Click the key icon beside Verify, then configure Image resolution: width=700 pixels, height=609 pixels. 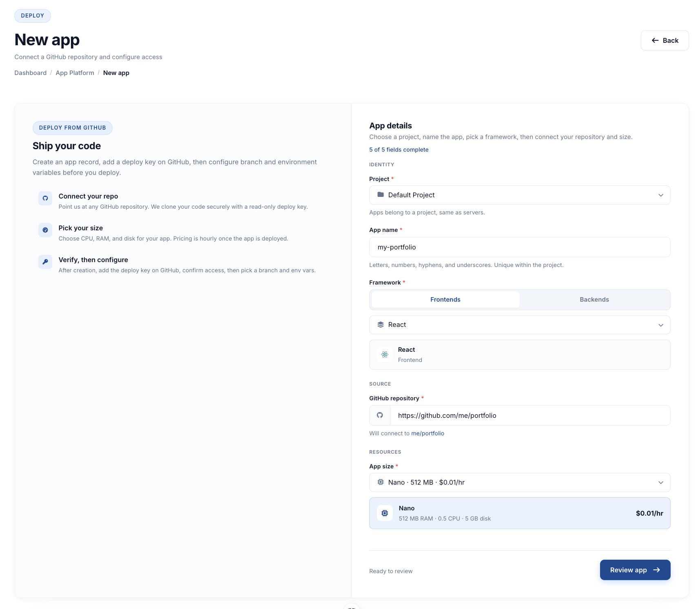[45, 262]
